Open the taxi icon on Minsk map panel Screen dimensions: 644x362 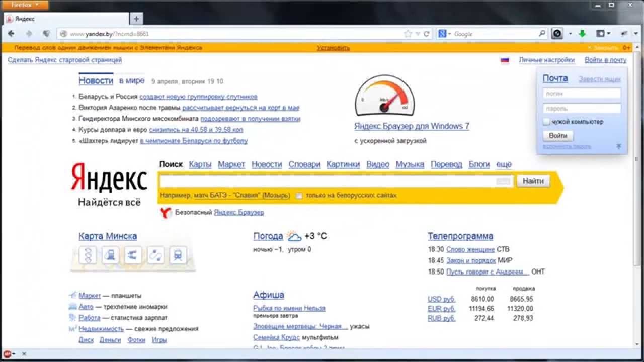111,255
